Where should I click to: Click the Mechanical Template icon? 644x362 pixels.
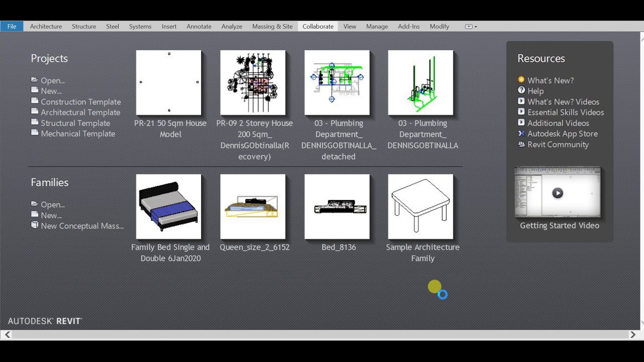(x=35, y=132)
